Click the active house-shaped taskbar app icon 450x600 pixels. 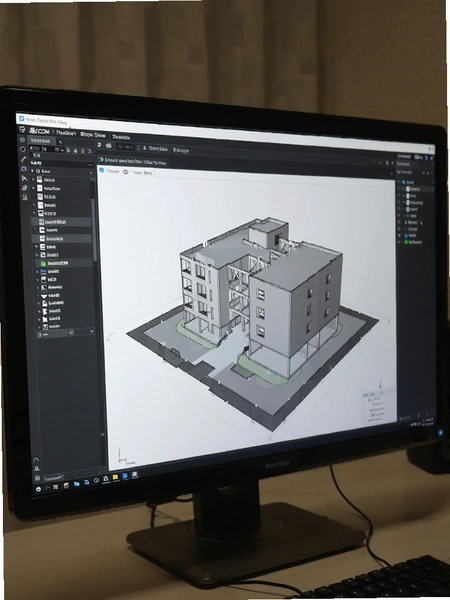point(106,479)
